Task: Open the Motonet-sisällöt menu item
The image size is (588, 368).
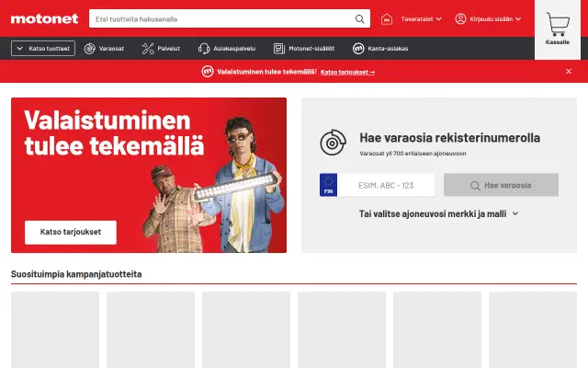Action: [x=304, y=49]
